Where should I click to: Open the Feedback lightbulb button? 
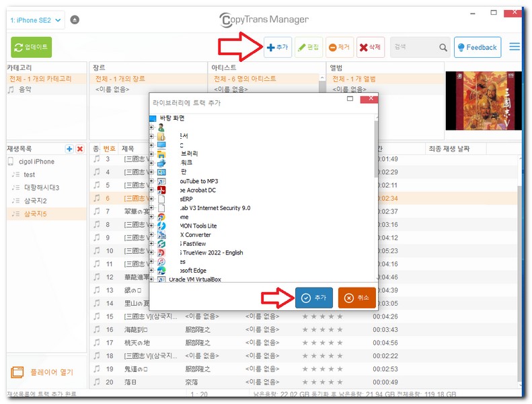click(x=477, y=48)
